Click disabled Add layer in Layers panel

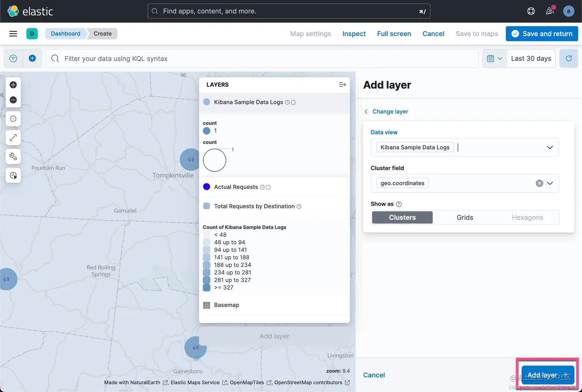(274, 336)
